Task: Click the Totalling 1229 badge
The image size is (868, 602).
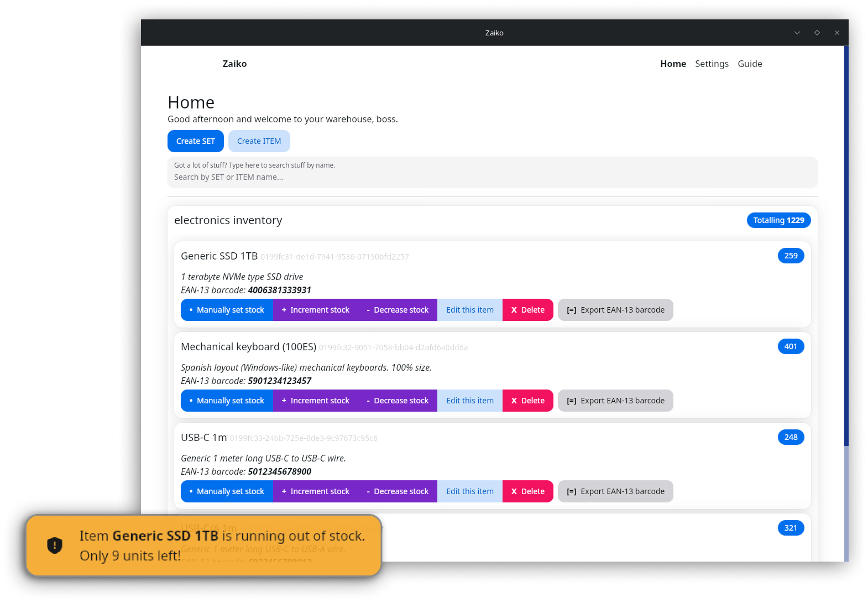Action: [x=778, y=220]
